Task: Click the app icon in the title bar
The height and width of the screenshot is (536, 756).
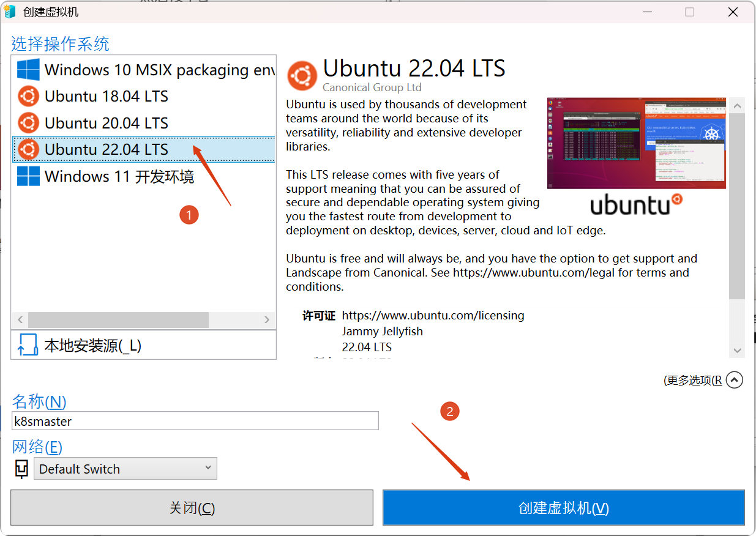Action: pyautogui.click(x=10, y=12)
